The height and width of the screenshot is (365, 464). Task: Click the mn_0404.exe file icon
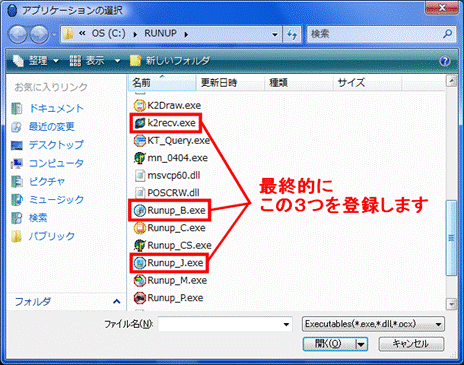click(x=140, y=158)
